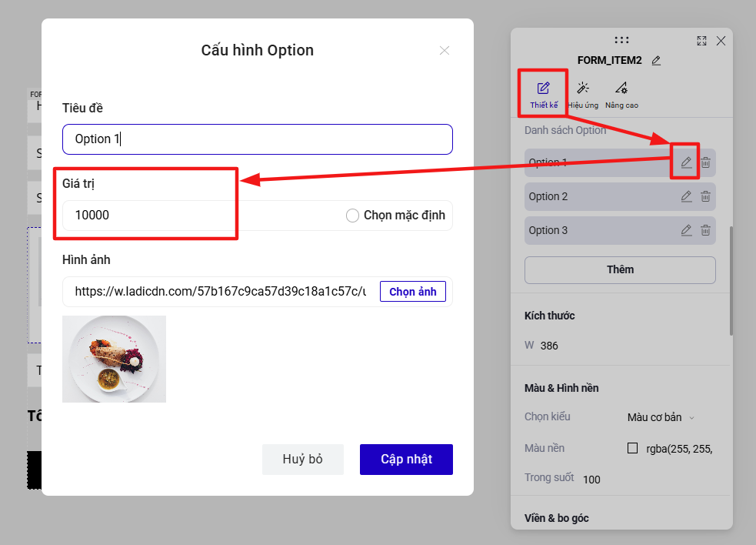Rename FORM_ITEM2 with the pencil icon
Screen dimensions: 756x545
[x=656, y=60]
